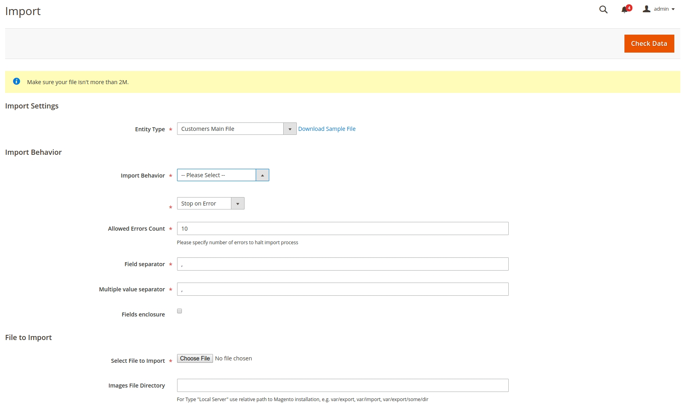Click the blue info icon in the notice
This screenshot has height=413, width=685.
coord(16,82)
